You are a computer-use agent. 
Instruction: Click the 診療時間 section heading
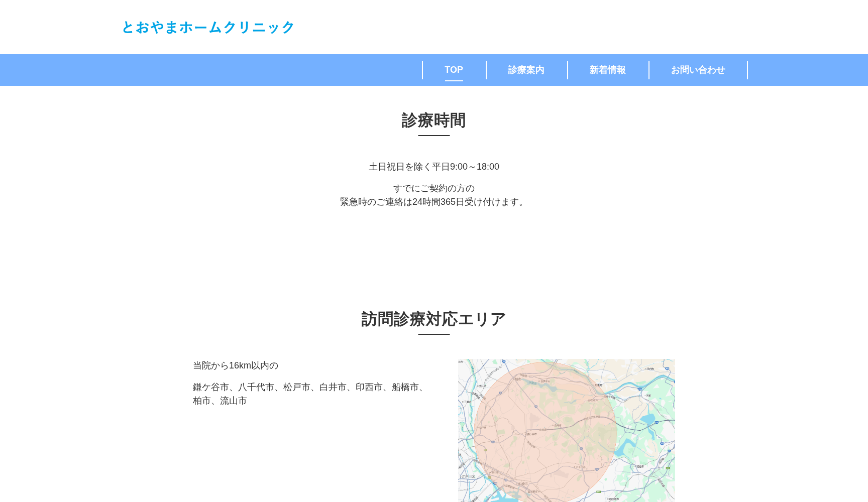coord(434,120)
